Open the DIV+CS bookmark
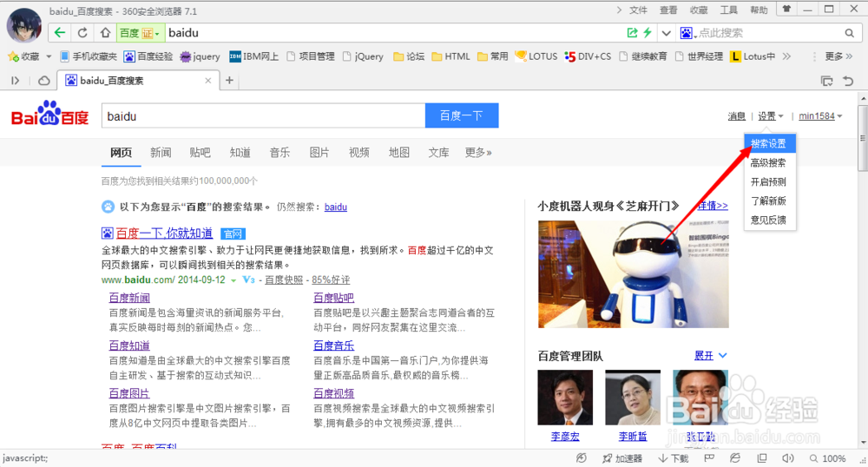The height and width of the screenshot is (467, 868). click(x=588, y=56)
